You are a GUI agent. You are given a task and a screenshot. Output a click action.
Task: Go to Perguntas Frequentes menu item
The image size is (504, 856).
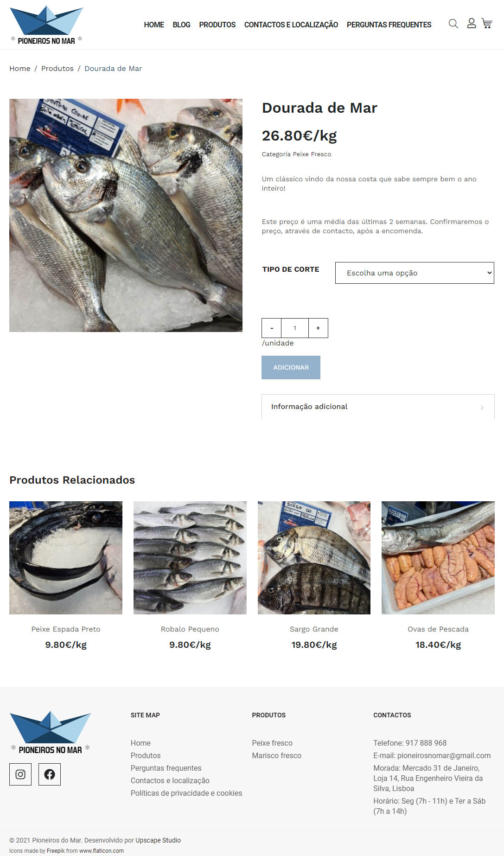pyautogui.click(x=389, y=25)
